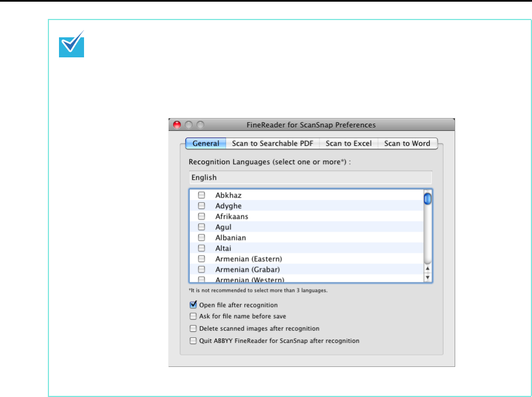Screen dimensions: 532x397
Task: Click the Adyghe language name
Action: tap(228, 206)
